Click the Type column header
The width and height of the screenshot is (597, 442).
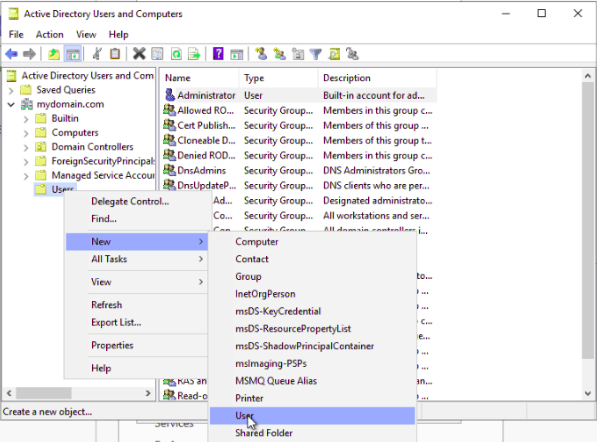279,78
